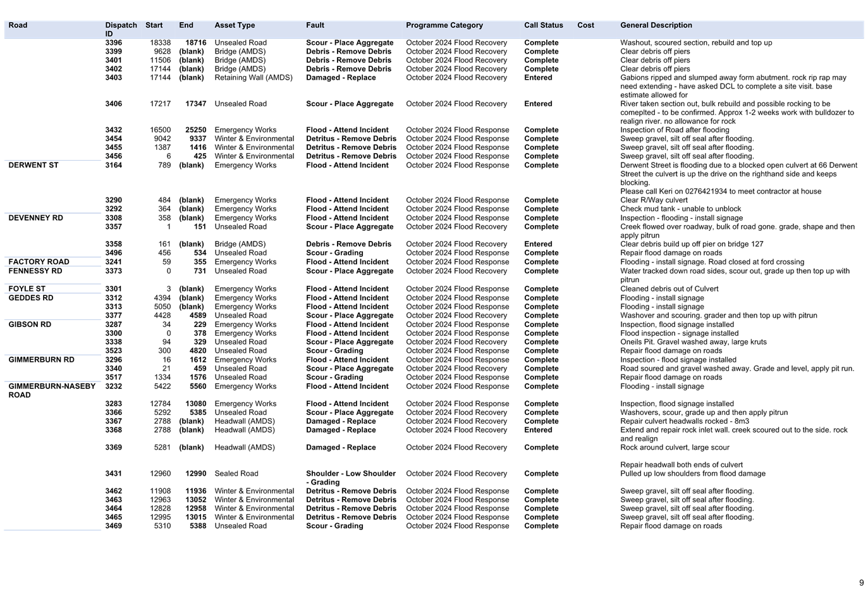This screenshot has height=604, width=868.
Task: Select the Start column header
Action: tap(154, 25)
